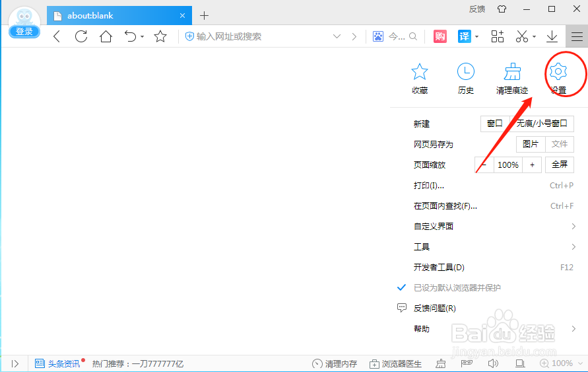Toggle sound with the speaker icon
The height and width of the screenshot is (372, 588).
(493, 363)
